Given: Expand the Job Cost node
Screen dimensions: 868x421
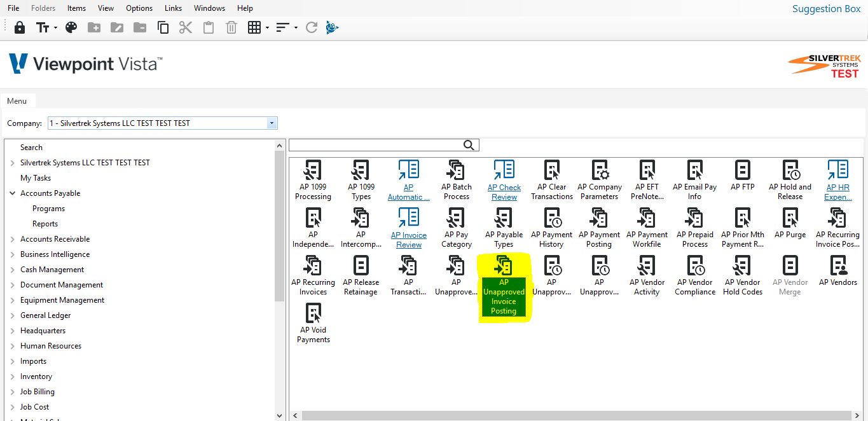Looking at the screenshot, I should 12,407.
